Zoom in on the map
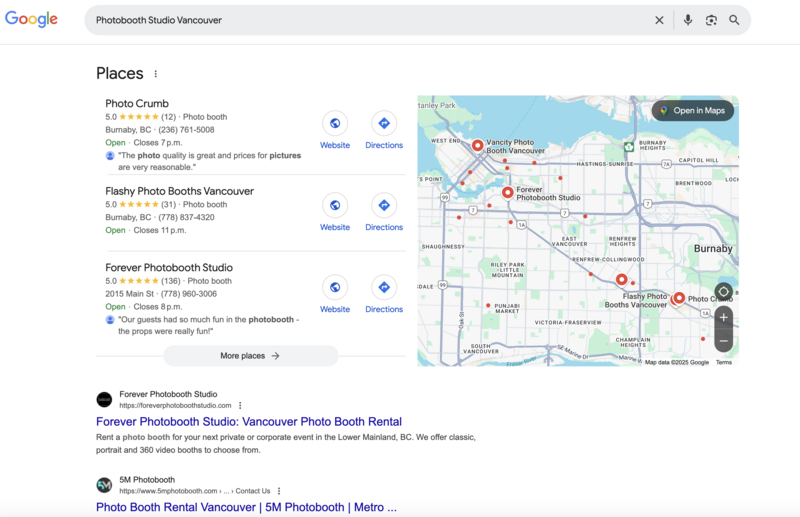 coord(723,317)
